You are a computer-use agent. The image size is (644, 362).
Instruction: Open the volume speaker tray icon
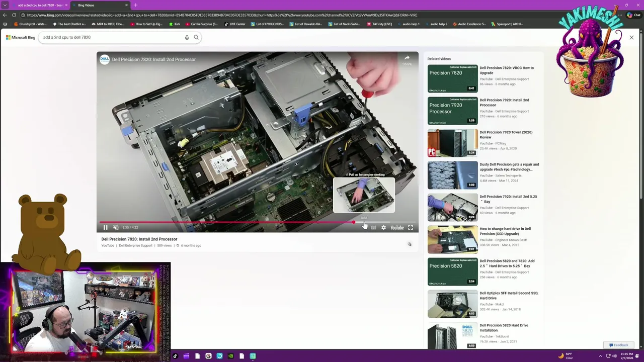coord(615,356)
